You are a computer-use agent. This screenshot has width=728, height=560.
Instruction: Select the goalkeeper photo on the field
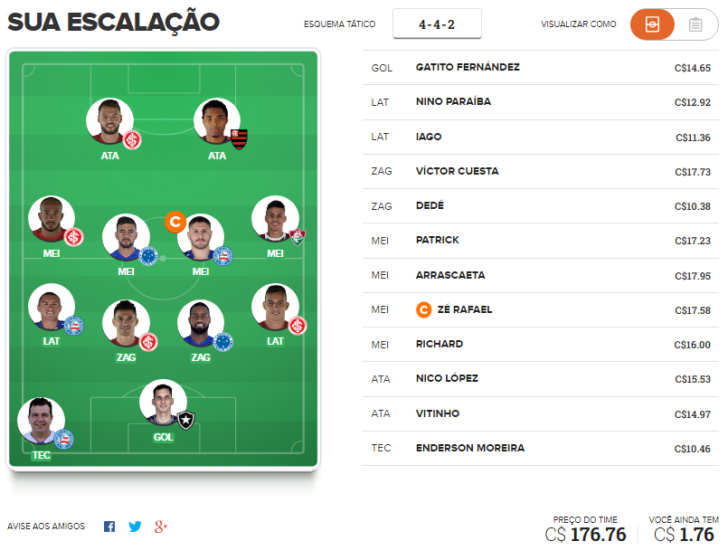(x=163, y=403)
